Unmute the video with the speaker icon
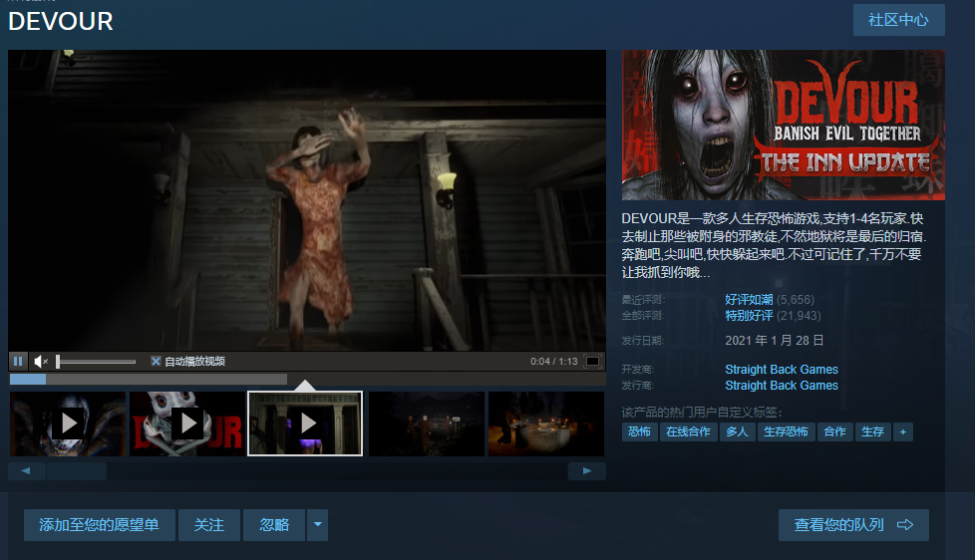The width and height of the screenshot is (975, 560). tap(41, 361)
